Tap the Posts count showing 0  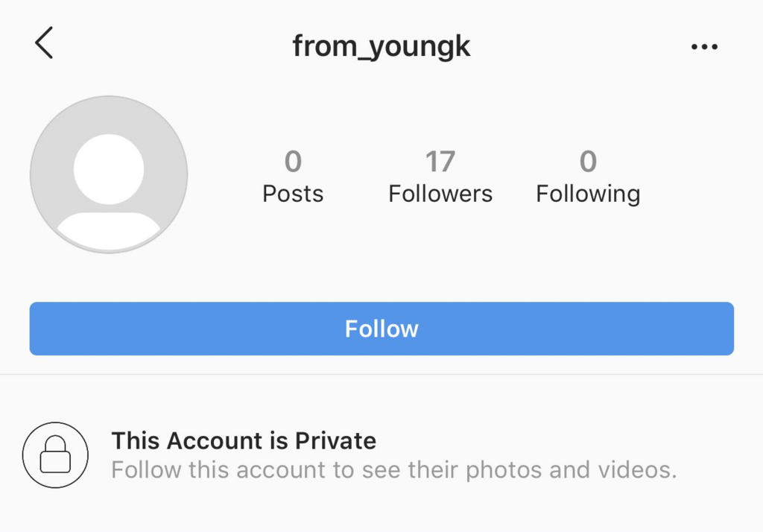pyautogui.click(x=293, y=161)
